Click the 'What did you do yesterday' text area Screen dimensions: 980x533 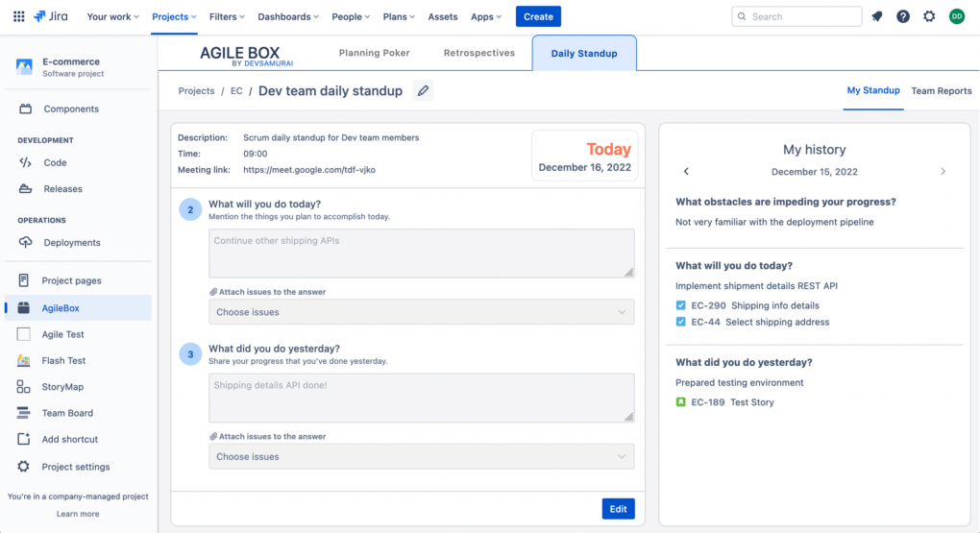click(421, 398)
